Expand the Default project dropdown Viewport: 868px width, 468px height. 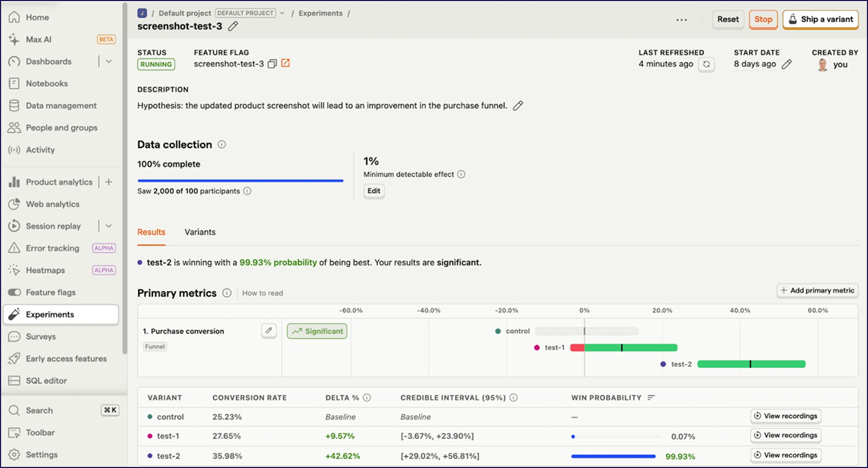coord(282,13)
